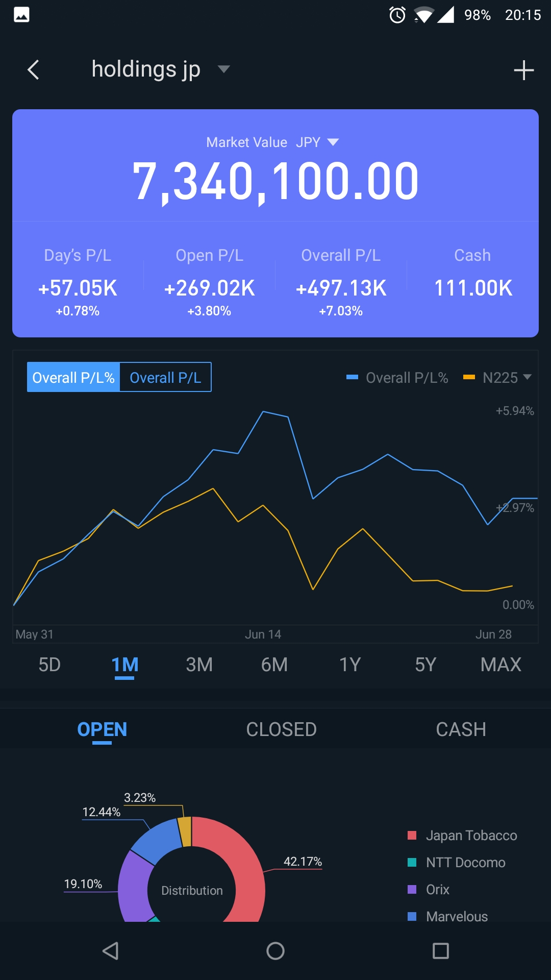Expand the holdings jp portfolio dropdown
The width and height of the screenshot is (551, 980).
pyautogui.click(x=223, y=69)
